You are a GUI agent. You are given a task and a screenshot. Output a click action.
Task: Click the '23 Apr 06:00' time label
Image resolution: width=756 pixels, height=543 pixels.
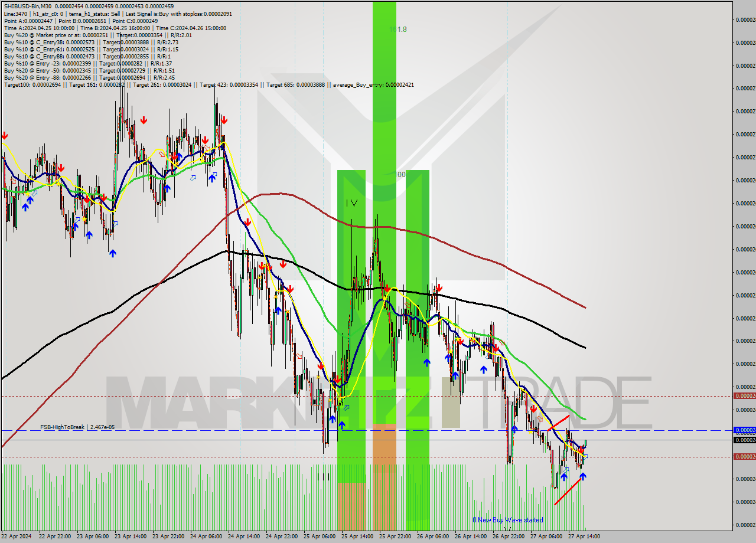[x=93, y=537]
